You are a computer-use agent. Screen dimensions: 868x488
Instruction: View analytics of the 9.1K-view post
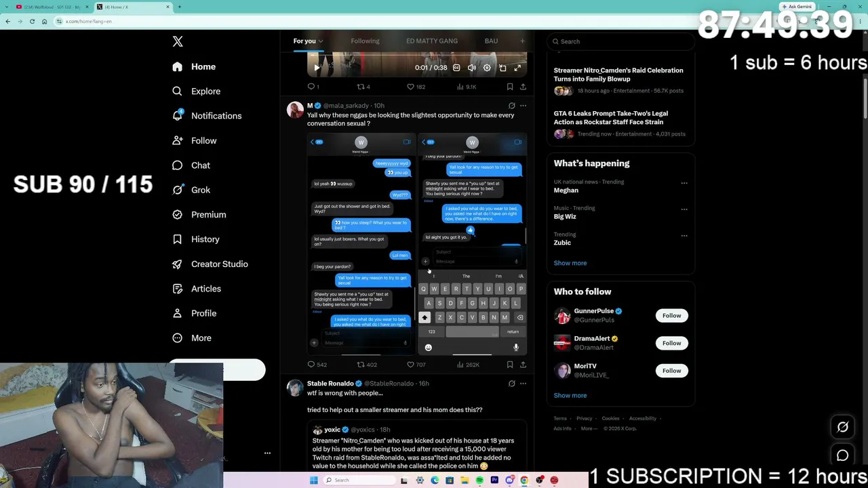(467, 87)
